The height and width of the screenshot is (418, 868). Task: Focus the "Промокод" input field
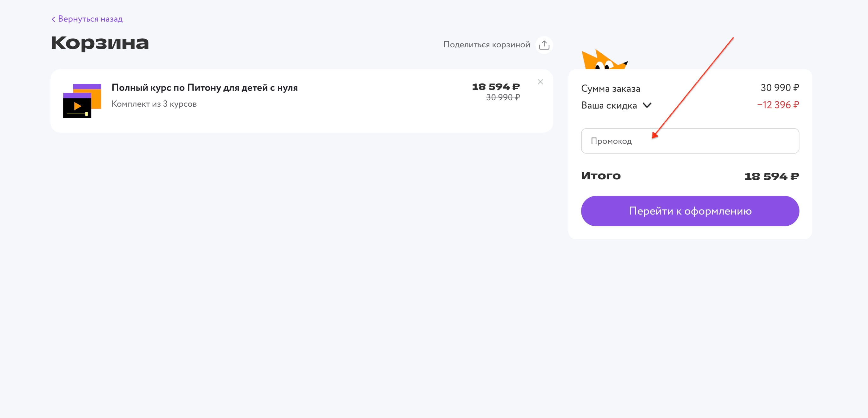coord(690,141)
